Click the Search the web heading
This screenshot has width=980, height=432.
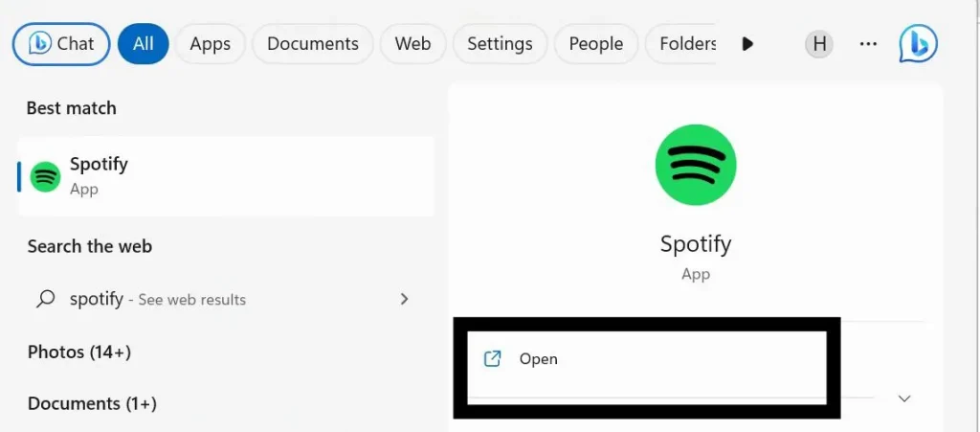tap(89, 246)
